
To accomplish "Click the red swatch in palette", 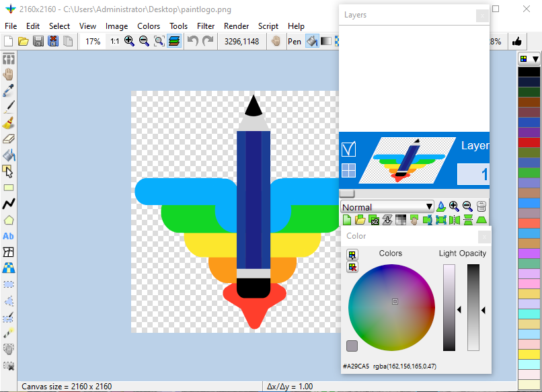I will (x=529, y=143).
